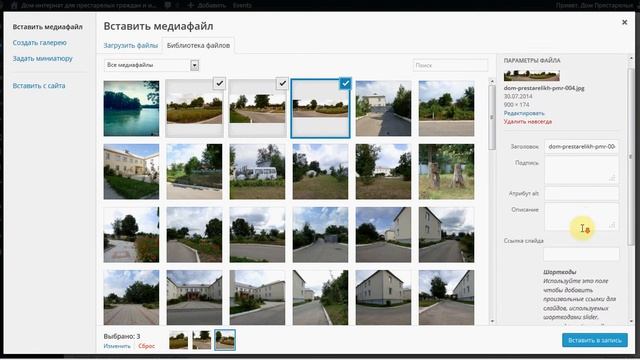Select the lake photo thumbnail
640x360 pixels.
pyautogui.click(x=131, y=108)
